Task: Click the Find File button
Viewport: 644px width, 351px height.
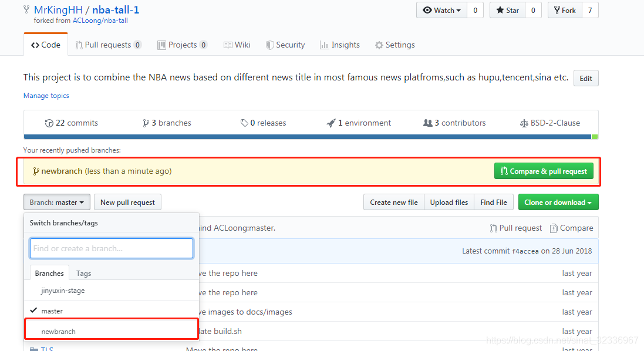Action: [x=494, y=203]
